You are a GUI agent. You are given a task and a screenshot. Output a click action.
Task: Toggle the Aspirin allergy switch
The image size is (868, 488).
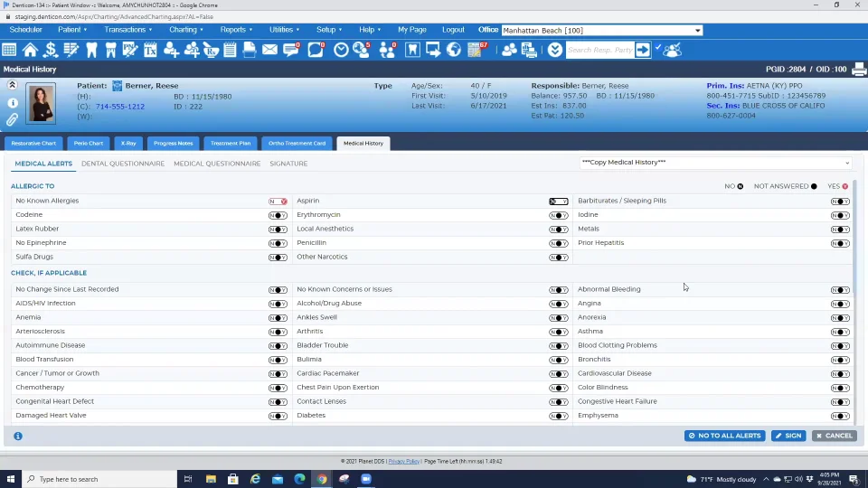(x=559, y=202)
